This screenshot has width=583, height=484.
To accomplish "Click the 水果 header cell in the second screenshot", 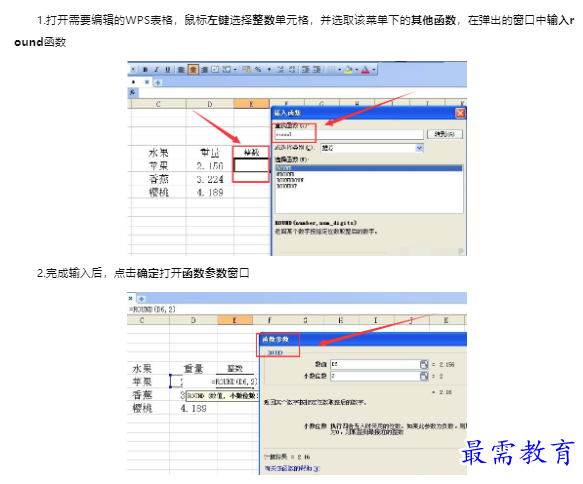I will (x=142, y=369).
